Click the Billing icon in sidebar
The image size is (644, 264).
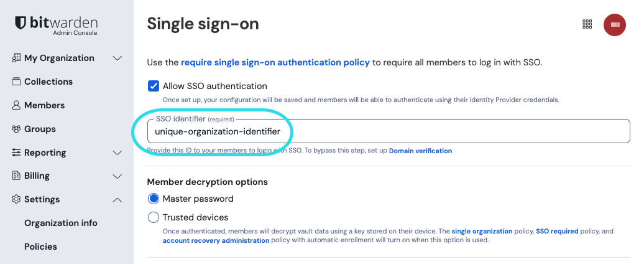[x=16, y=176]
